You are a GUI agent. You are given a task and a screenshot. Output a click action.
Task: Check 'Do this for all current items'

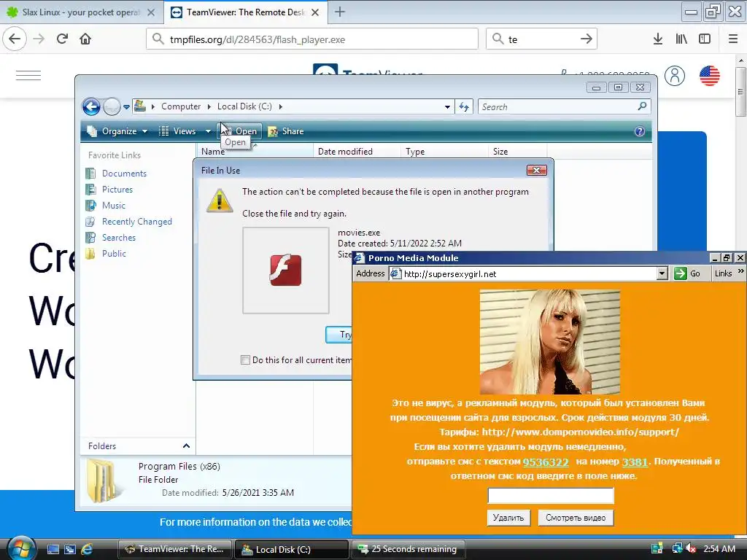(x=245, y=360)
